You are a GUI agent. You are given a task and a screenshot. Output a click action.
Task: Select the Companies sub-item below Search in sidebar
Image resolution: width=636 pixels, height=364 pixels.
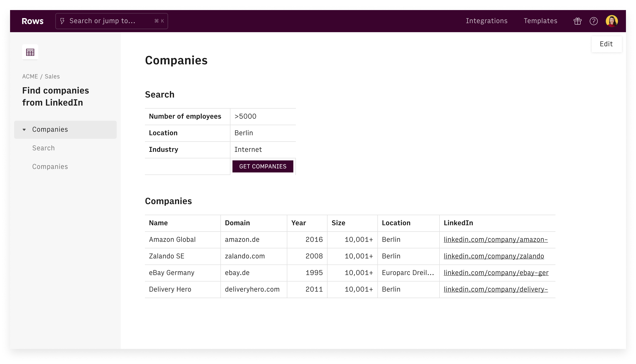point(50,167)
